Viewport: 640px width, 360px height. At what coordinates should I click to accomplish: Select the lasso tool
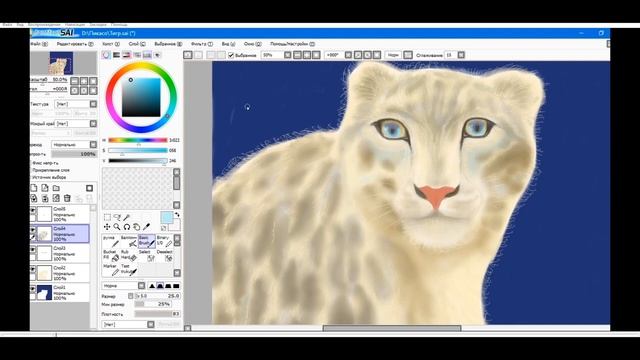pyautogui.click(x=117, y=217)
